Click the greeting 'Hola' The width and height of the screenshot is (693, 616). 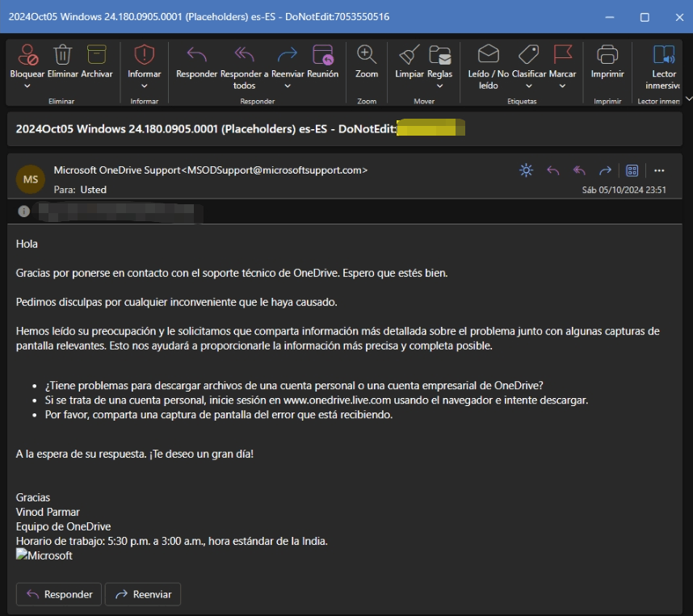coord(27,244)
